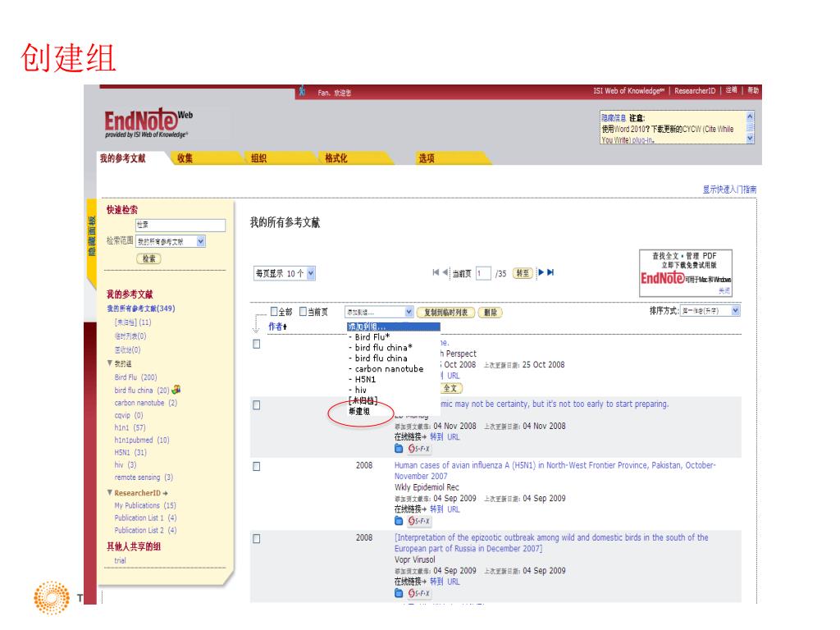This screenshot has width=840, height=630.
Task: Open My Publications (15) list
Action: point(145,505)
